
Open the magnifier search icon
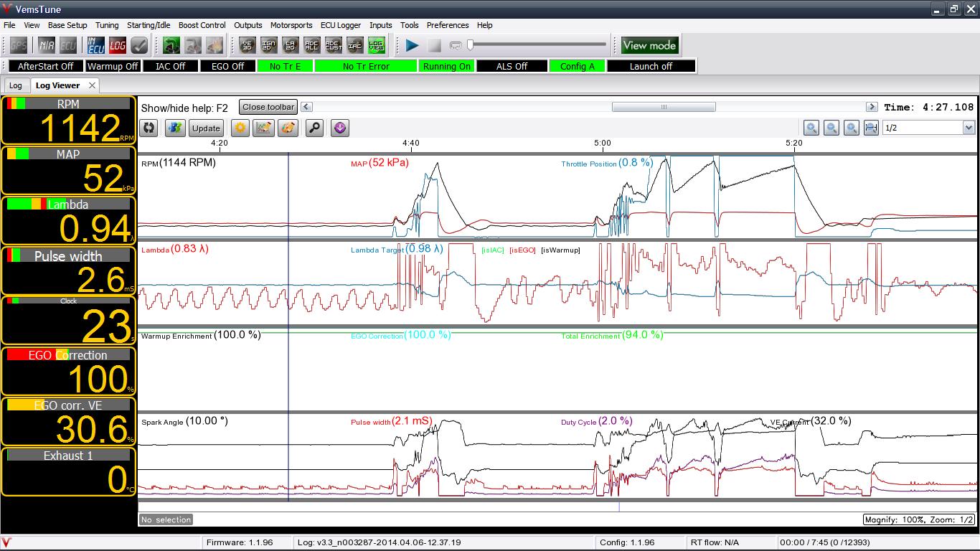click(x=314, y=128)
